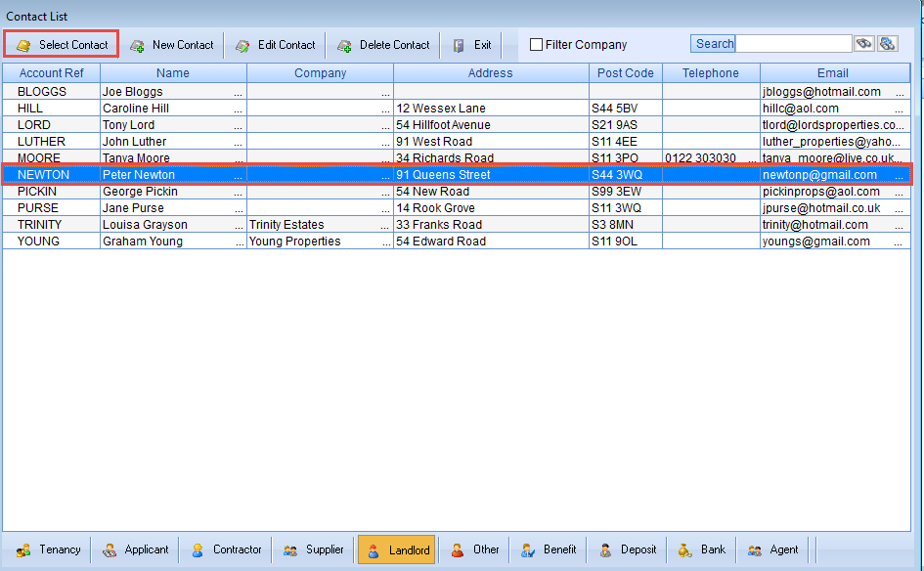Click the advanced search icon beside binoculars
Viewport: 924px width, 571px height.
pos(888,44)
